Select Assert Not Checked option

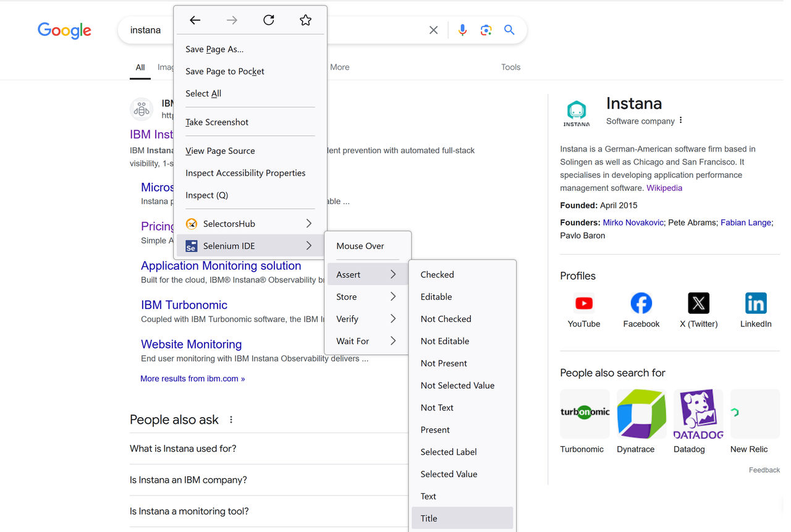(x=462, y=319)
